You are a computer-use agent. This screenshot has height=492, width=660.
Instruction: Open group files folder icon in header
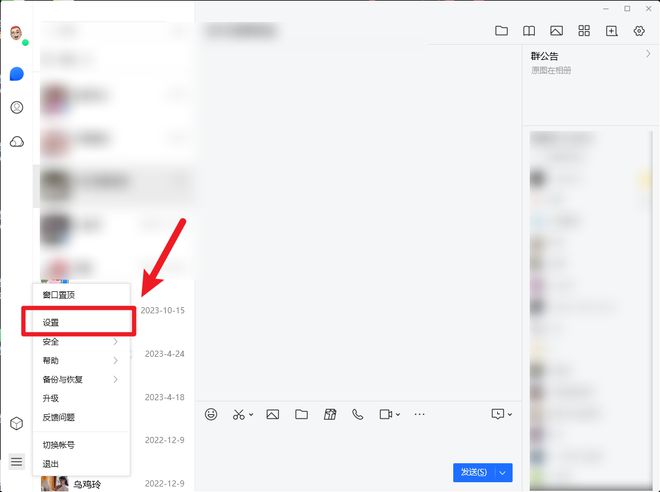coord(501,31)
